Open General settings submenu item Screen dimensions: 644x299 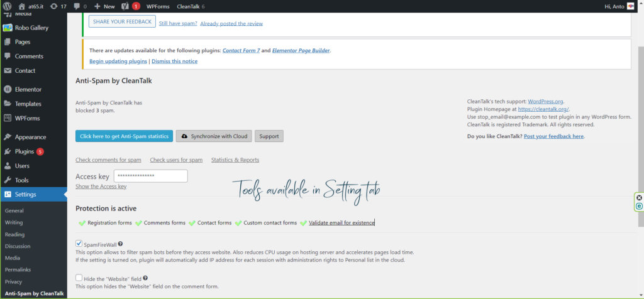[14, 210]
